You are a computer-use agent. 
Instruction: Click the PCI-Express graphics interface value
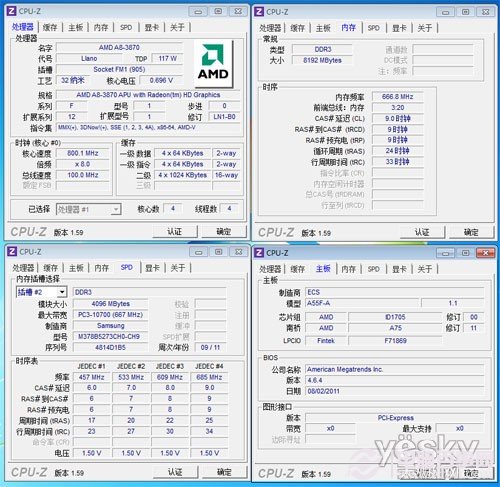(395, 418)
